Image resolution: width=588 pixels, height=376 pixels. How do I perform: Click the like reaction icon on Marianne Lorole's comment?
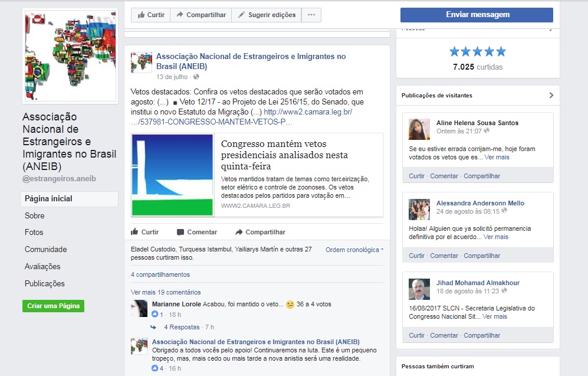click(155, 314)
